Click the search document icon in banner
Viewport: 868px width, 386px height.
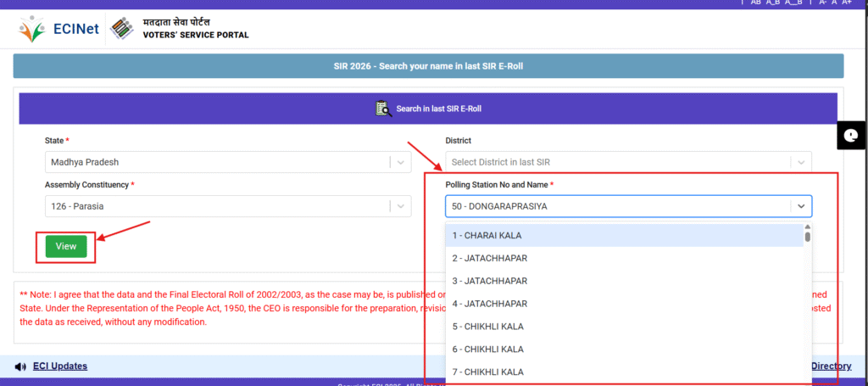coord(383,109)
